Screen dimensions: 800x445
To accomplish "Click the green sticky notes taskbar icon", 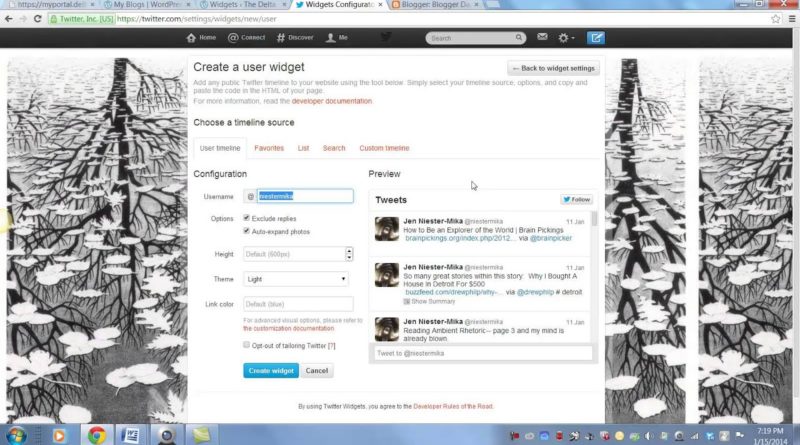I will (201, 435).
